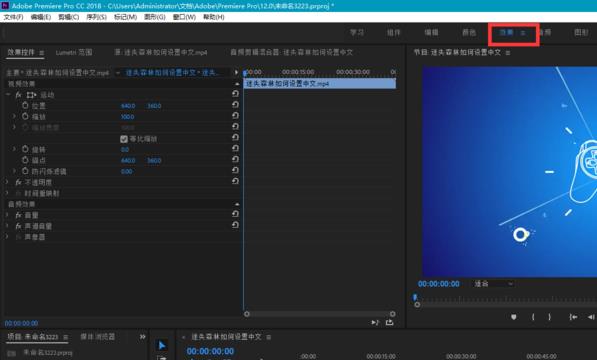The height and width of the screenshot is (360, 597).
Task: Expand the 声道音量 effect
Action: 7,226
